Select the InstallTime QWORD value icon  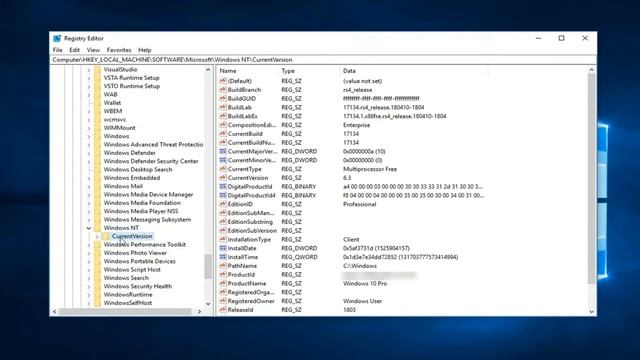(x=223, y=257)
